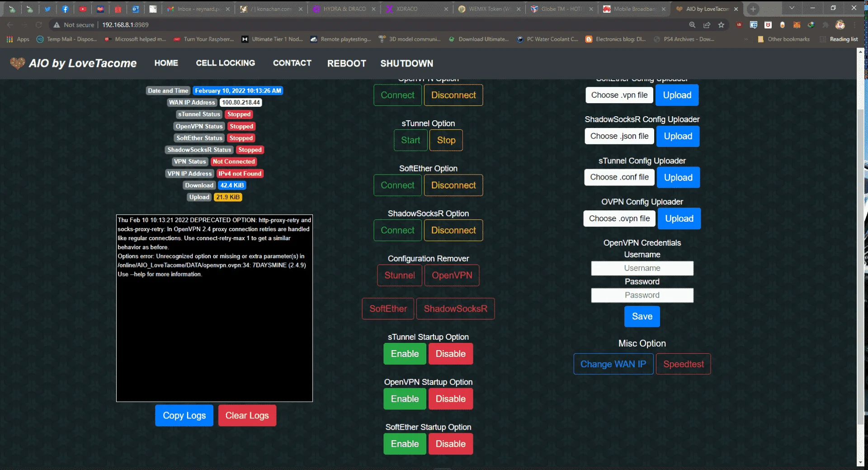
Task: Open PC Water Coolant bookmark
Action: [x=547, y=39]
